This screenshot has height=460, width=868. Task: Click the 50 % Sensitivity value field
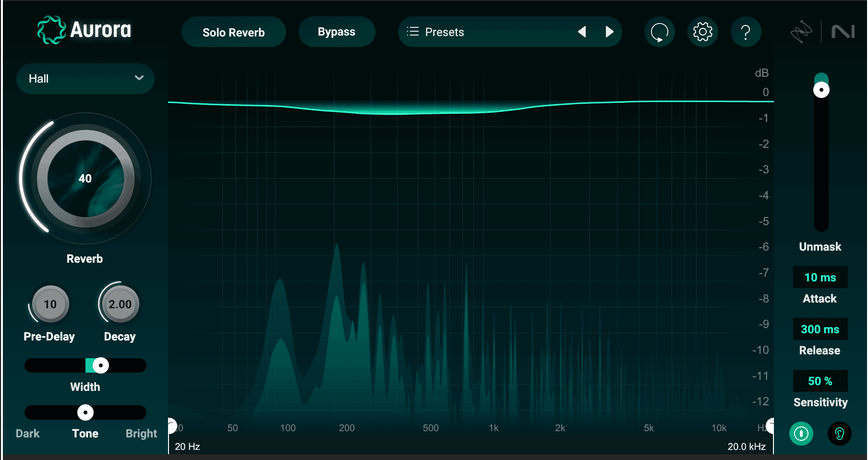coord(820,381)
